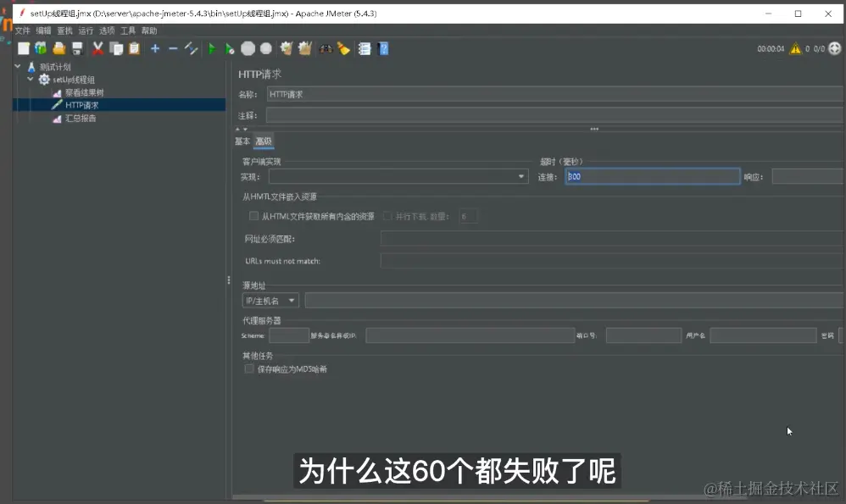The width and height of the screenshot is (846, 504).
Task: Enable 保存响应为MD5哈希 checkbox
Action: pyautogui.click(x=248, y=368)
